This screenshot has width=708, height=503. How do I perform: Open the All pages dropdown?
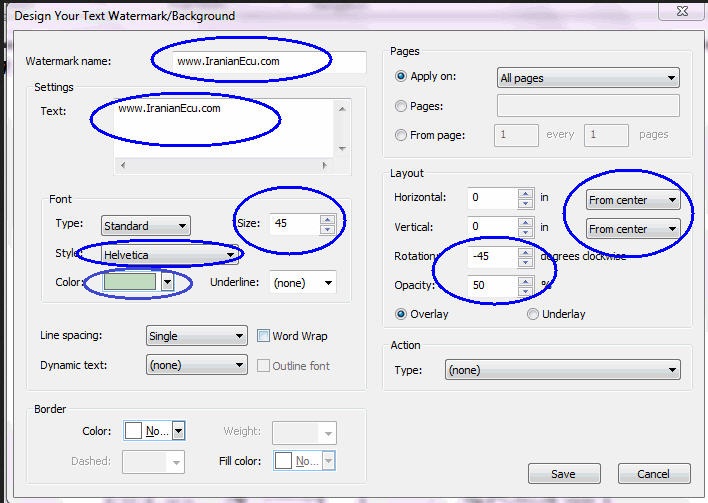[x=588, y=78]
